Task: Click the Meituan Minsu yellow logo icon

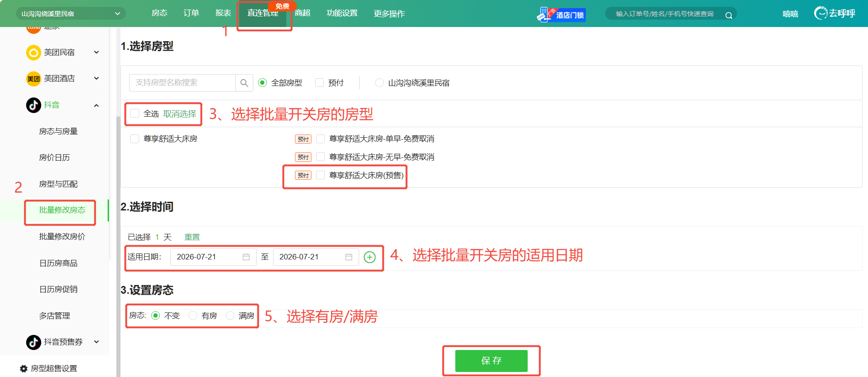Action: coord(33,53)
